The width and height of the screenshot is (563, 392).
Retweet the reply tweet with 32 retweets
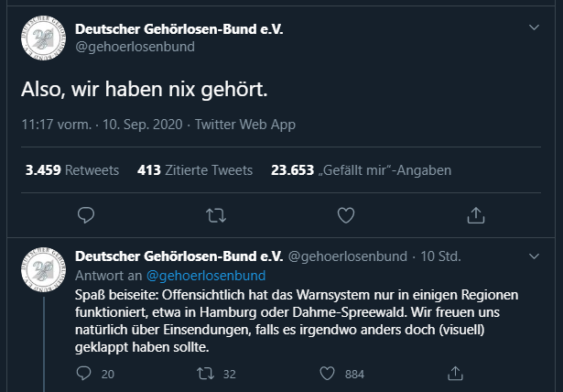click(207, 374)
